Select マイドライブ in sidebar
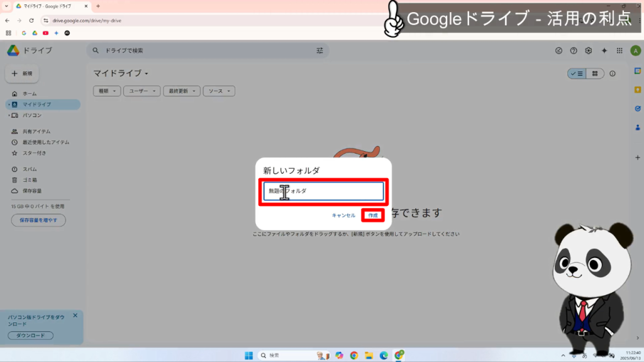The image size is (644, 362). click(x=43, y=105)
